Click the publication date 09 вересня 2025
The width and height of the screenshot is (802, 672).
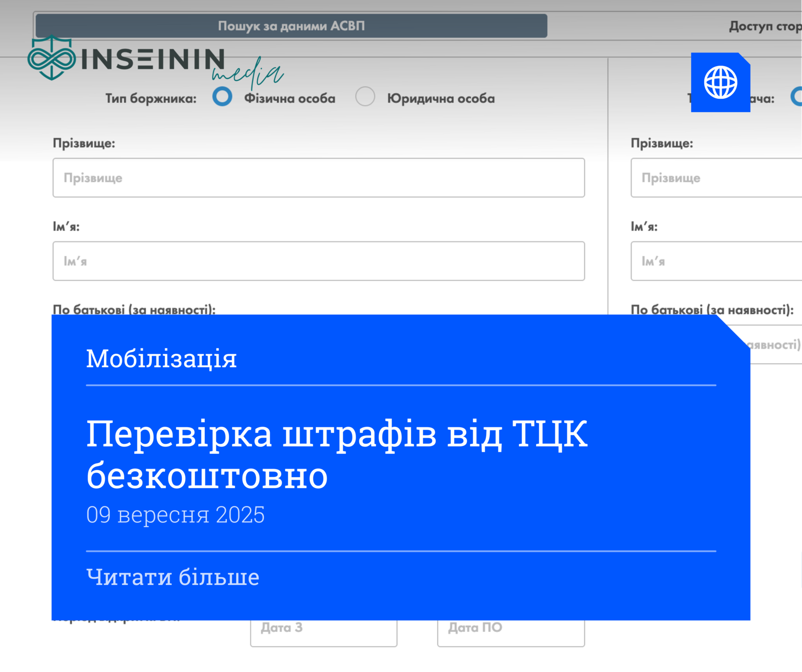(176, 514)
